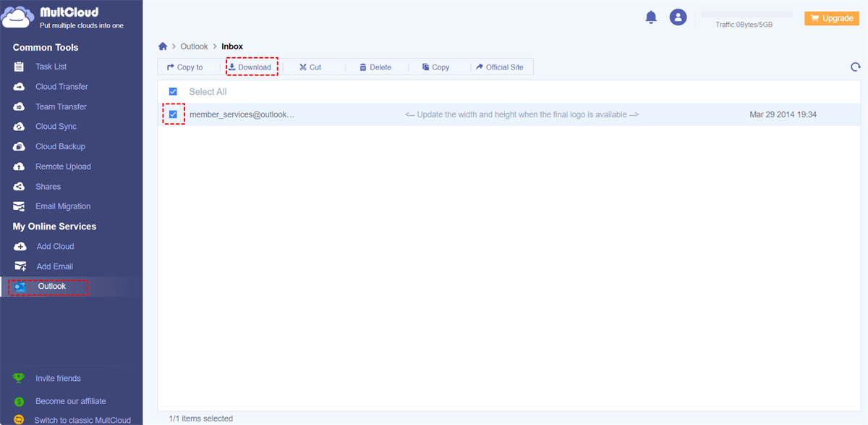
Task: Open the notifications bell
Action: coord(651,17)
